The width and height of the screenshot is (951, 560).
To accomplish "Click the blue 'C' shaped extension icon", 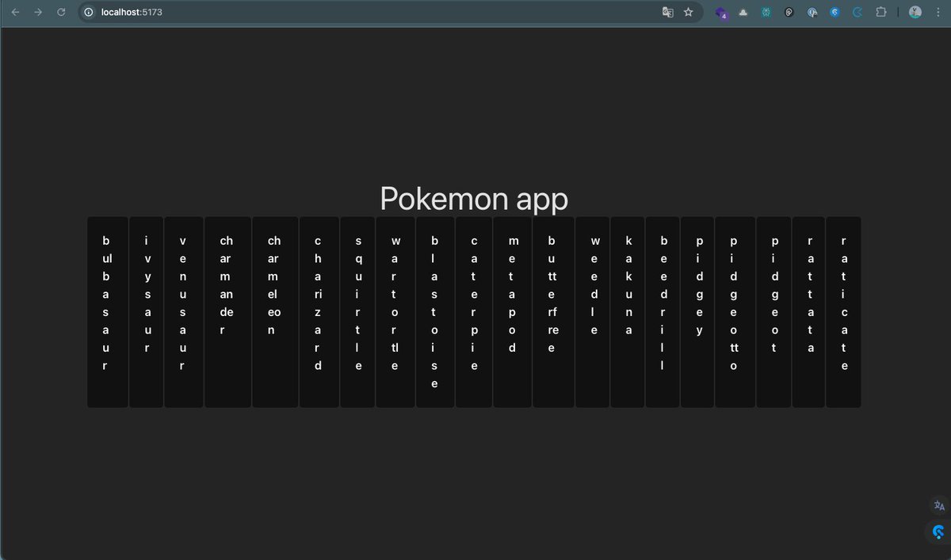I will pyautogui.click(x=857, y=13).
